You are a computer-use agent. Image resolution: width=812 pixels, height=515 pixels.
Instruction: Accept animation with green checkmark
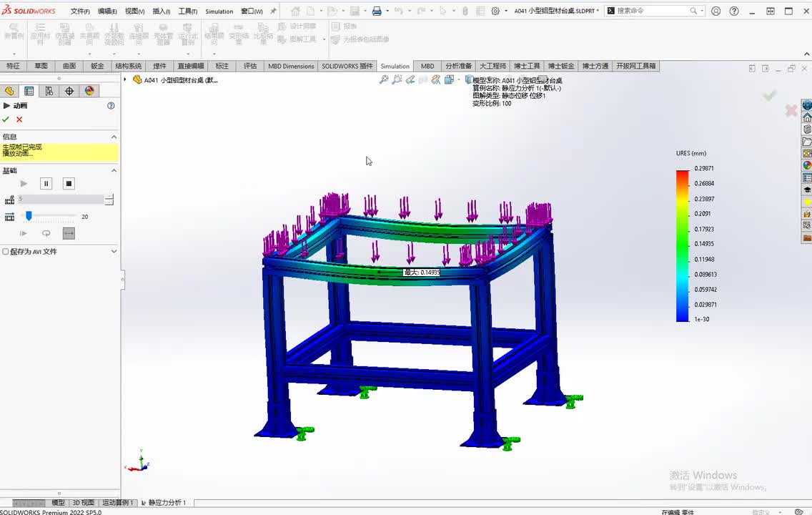pos(6,119)
